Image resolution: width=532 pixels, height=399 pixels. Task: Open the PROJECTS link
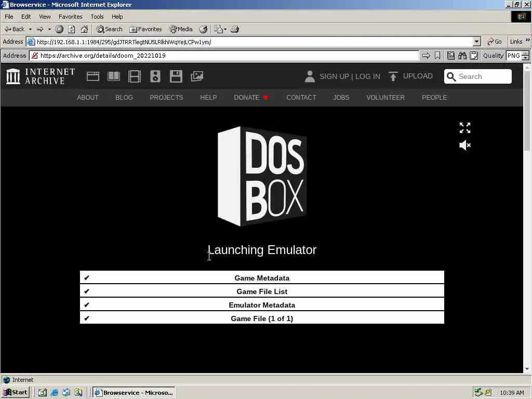(166, 97)
